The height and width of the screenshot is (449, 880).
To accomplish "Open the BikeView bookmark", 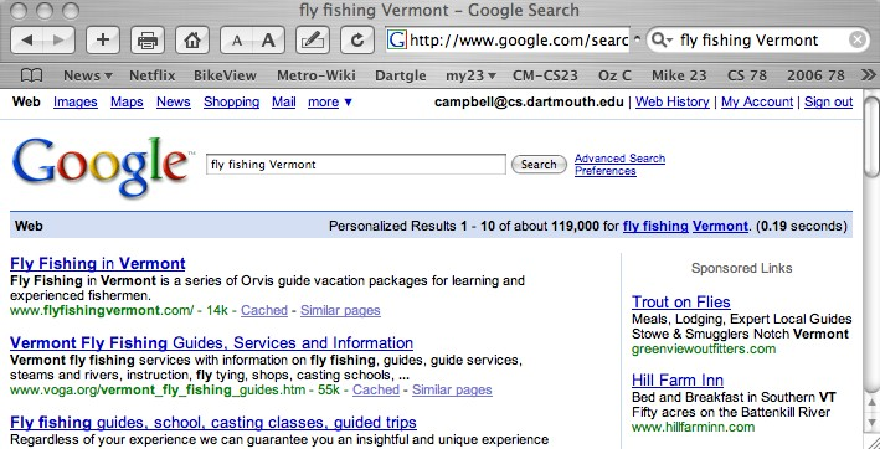I will pos(225,75).
